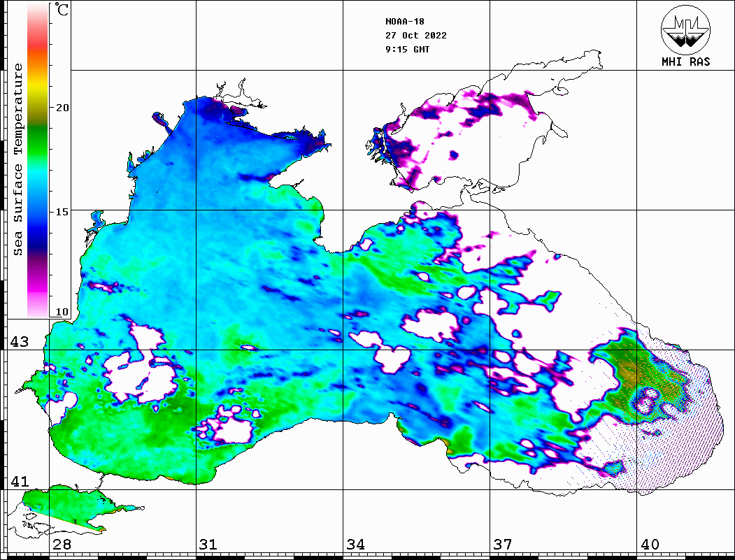Click the 'MHI RAS' label text
735x560 pixels.
coord(685,62)
